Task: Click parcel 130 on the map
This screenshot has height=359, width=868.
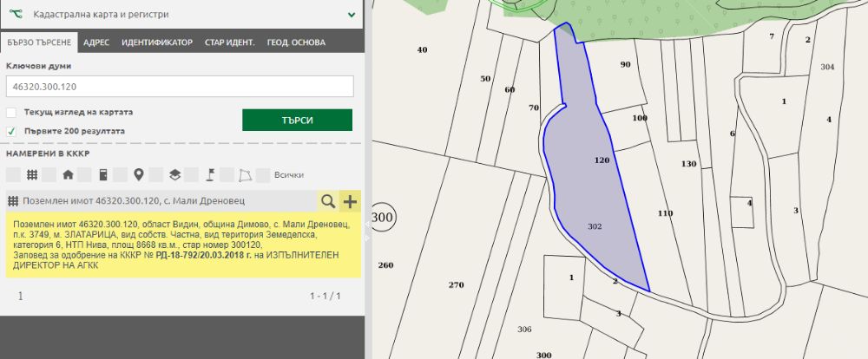Action: tap(688, 164)
